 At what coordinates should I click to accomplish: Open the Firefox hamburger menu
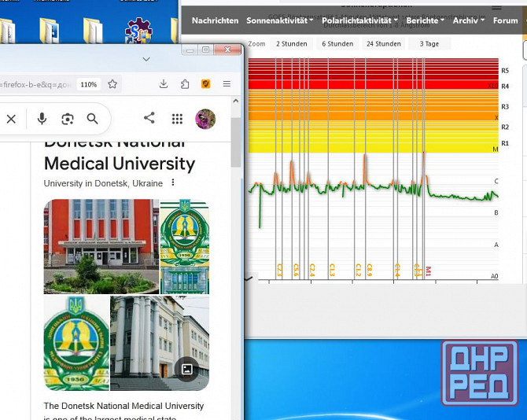227,84
